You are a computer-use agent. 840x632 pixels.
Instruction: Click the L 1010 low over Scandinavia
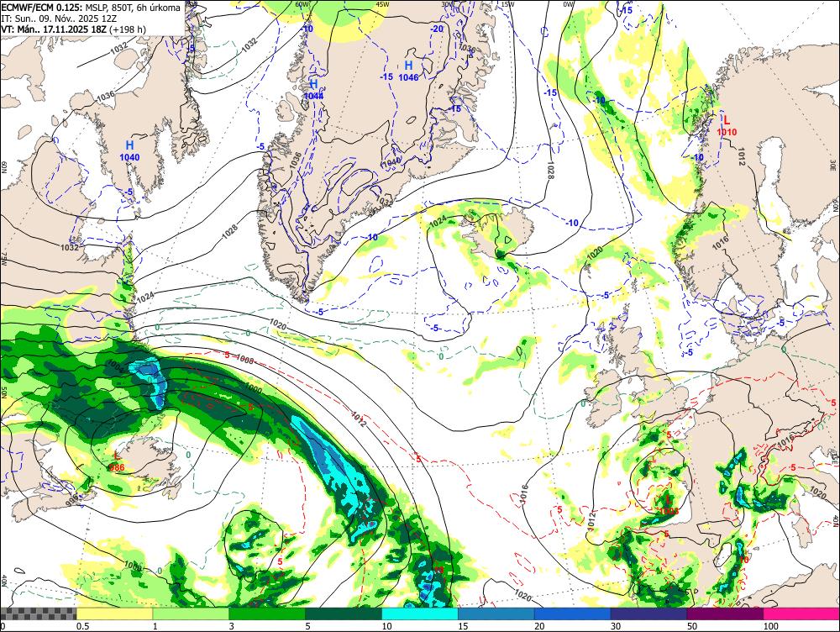727,126
